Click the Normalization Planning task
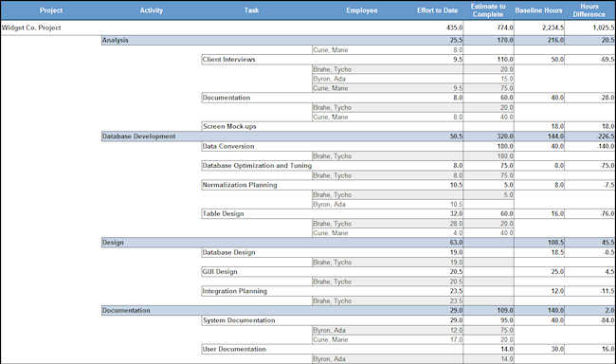The image size is (616, 364). click(x=240, y=185)
